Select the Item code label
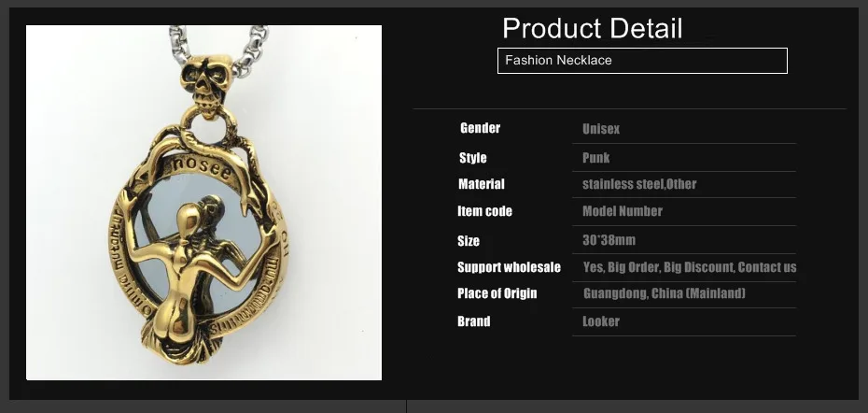Screen dimensions: 868x413 coord(484,211)
